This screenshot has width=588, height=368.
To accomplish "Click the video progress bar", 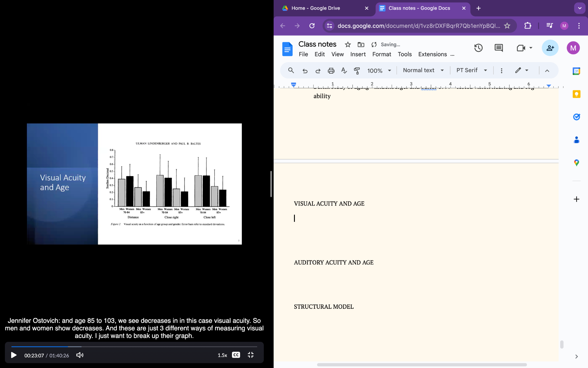I will 134,347.
